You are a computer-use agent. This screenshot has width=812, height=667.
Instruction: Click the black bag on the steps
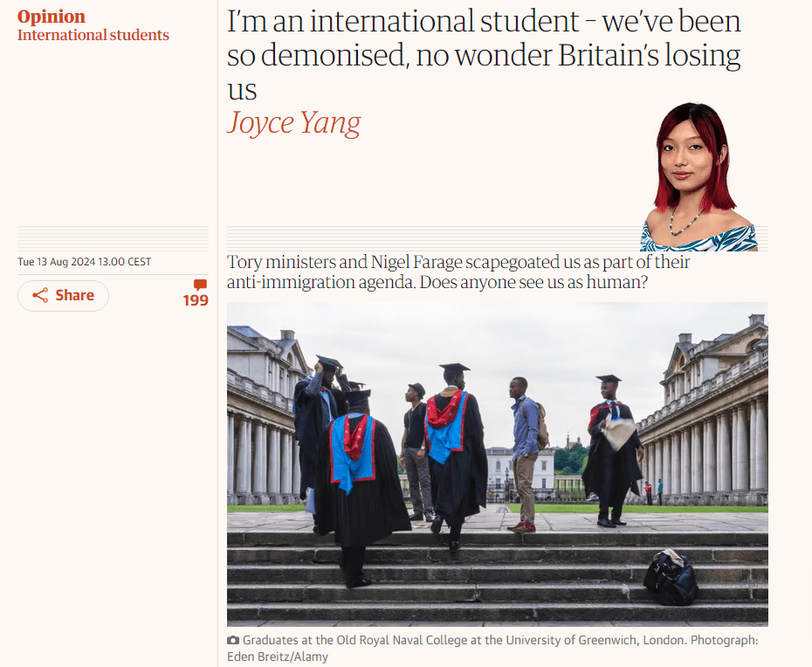click(x=671, y=577)
